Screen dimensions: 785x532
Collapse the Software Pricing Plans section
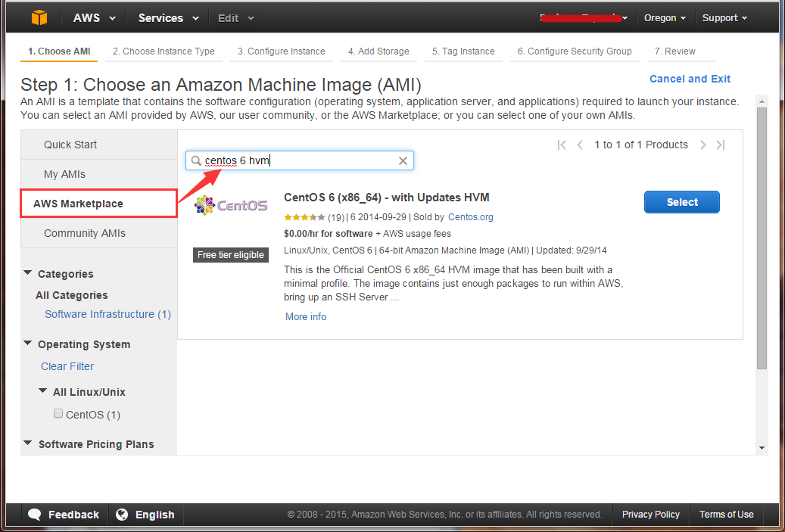click(x=28, y=443)
